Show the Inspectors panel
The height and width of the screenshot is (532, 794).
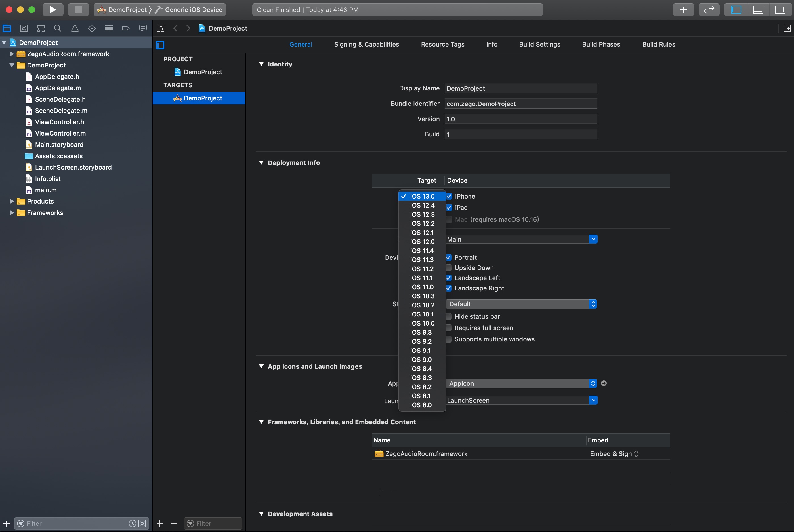click(x=780, y=10)
